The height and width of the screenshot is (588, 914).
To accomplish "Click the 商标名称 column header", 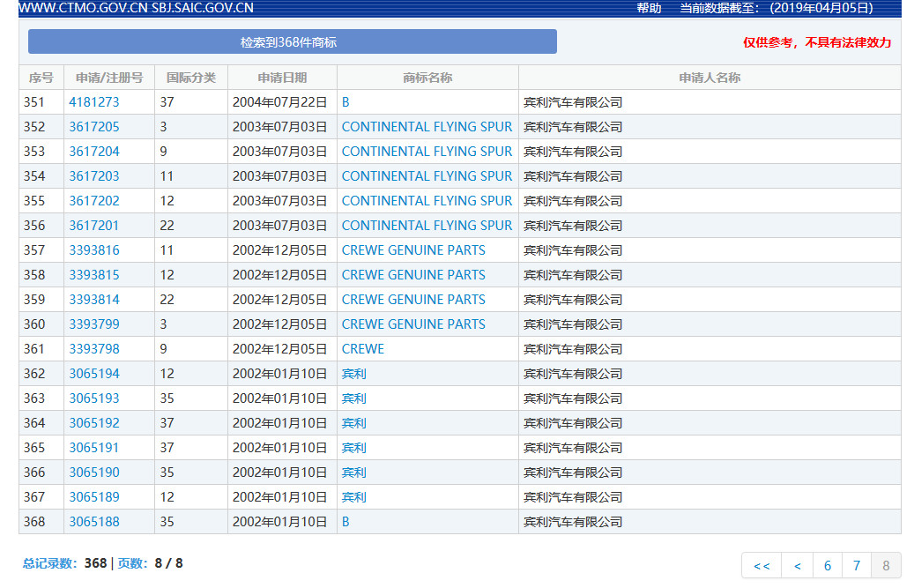I will pos(427,78).
